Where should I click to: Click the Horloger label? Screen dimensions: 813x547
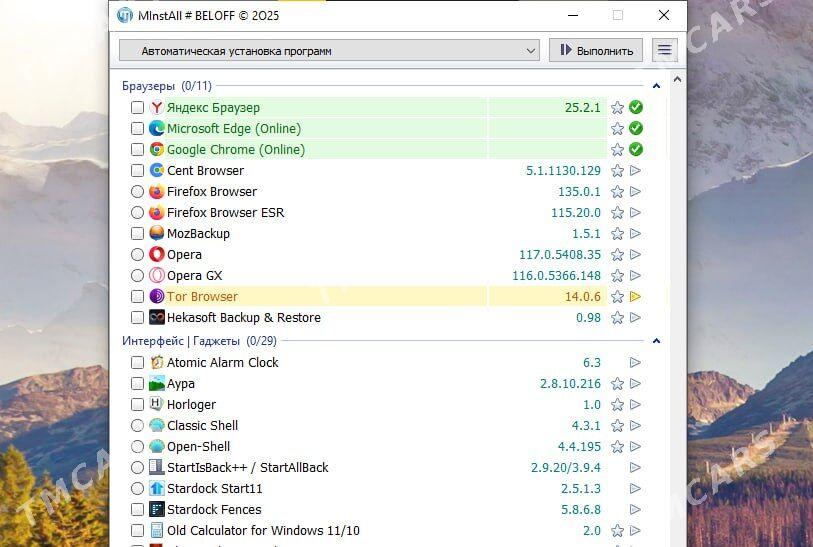[x=191, y=404]
